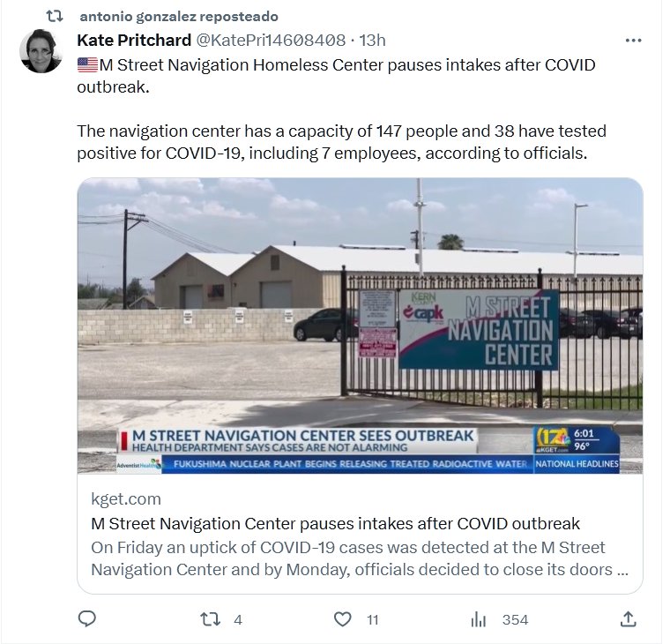View tweet analytics bar chart icon
The width and height of the screenshot is (670, 644).
coord(478,619)
